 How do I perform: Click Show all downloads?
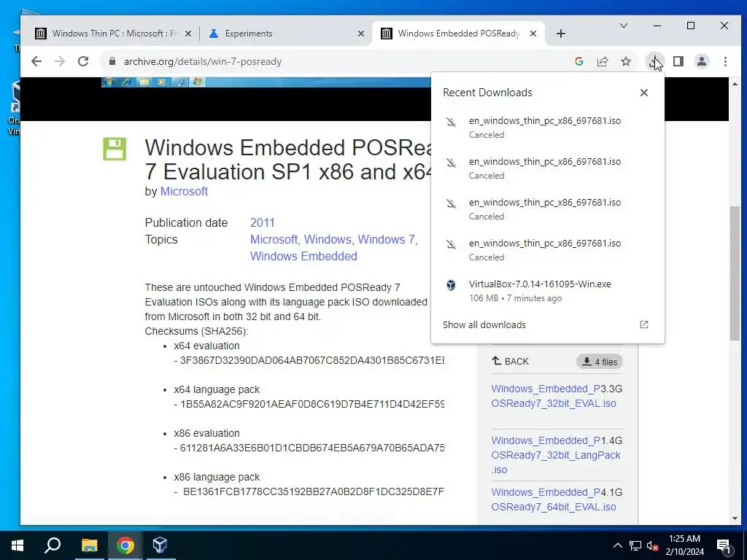pos(484,324)
